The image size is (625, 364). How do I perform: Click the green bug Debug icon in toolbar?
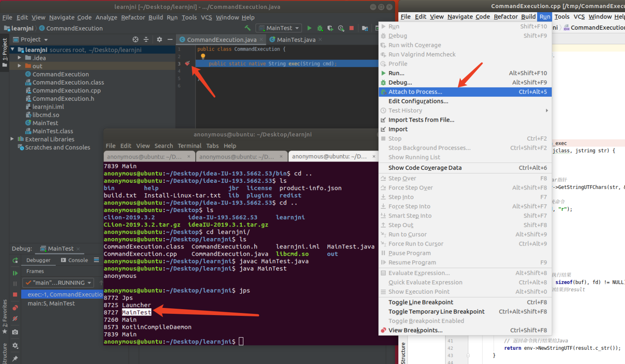click(x=320, y=28)
